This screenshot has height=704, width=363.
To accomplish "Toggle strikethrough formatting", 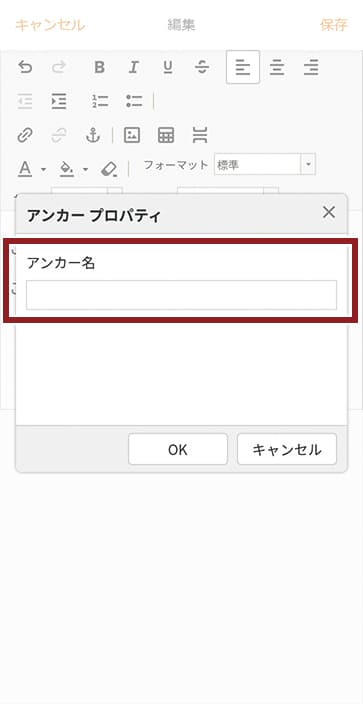I will (x=202, y=67).
